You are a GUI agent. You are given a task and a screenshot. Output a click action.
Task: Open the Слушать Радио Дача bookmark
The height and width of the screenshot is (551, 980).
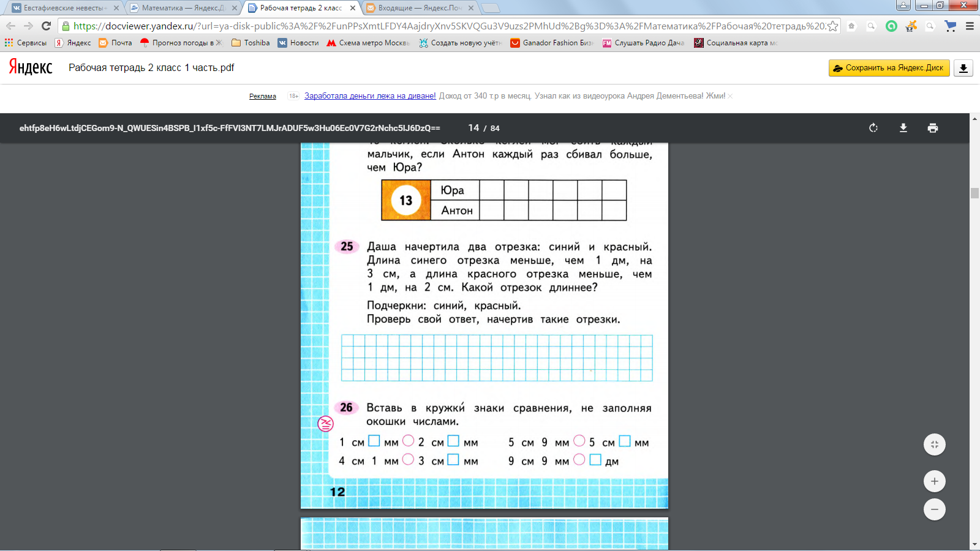coord(644,43)
